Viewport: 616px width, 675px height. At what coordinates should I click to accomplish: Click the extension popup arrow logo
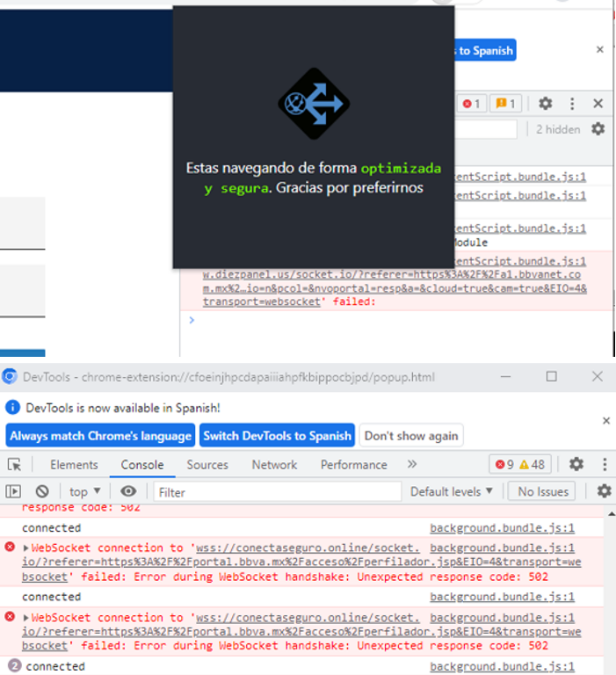tap(314, 104)
